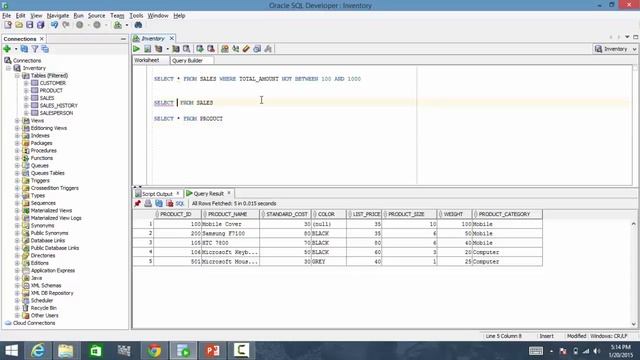Click the PRODUCT_NAME column header
This screenshot has height=360, width=640.
pos(230,214)
